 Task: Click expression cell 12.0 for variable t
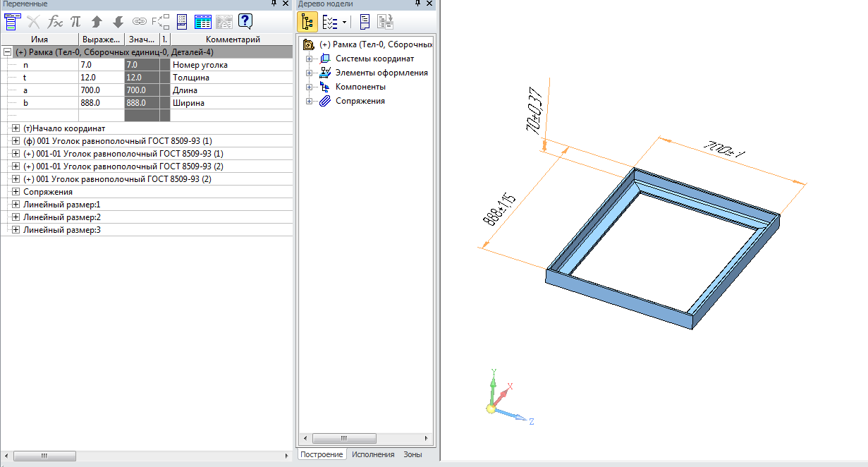(102, 78)
